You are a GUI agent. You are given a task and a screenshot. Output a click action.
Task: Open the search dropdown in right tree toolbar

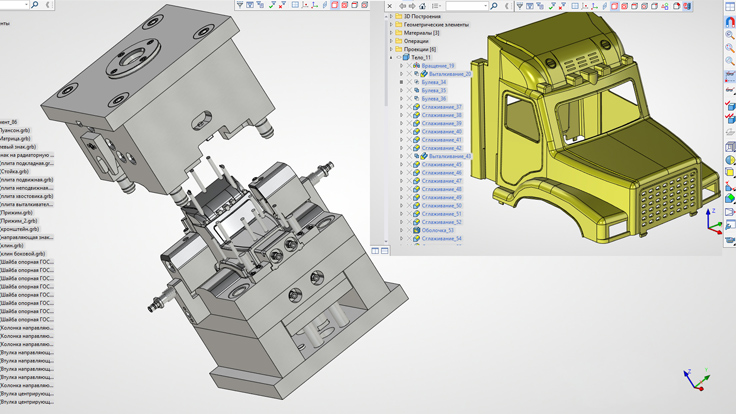click(486, 6)
